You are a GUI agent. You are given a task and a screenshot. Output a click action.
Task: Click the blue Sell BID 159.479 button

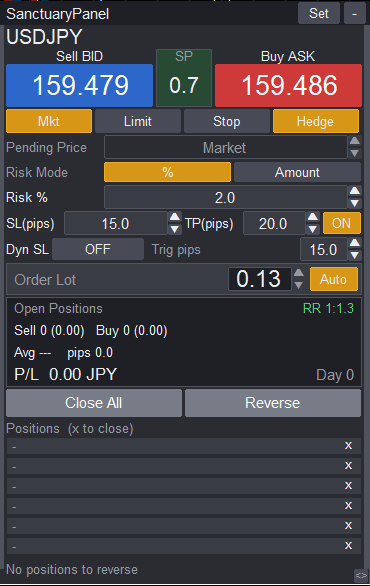79,85
